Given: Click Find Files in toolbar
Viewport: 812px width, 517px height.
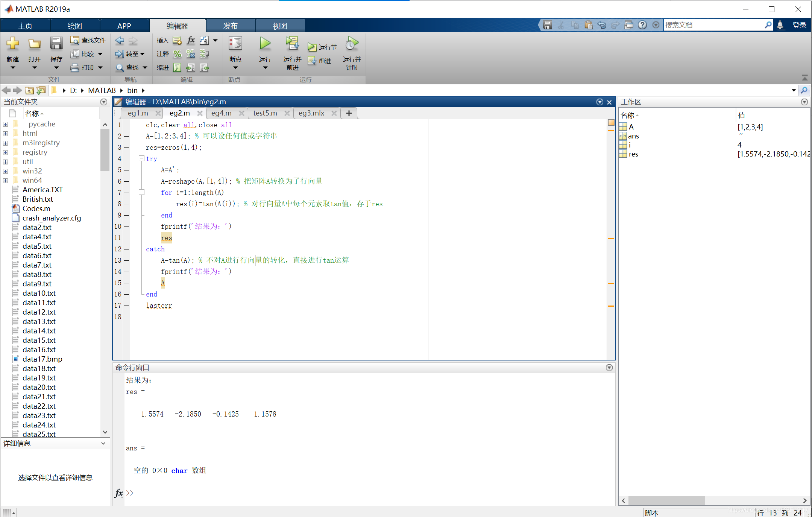Looking at the screenshot, I should pyautogui.click(x=88, y=40).
